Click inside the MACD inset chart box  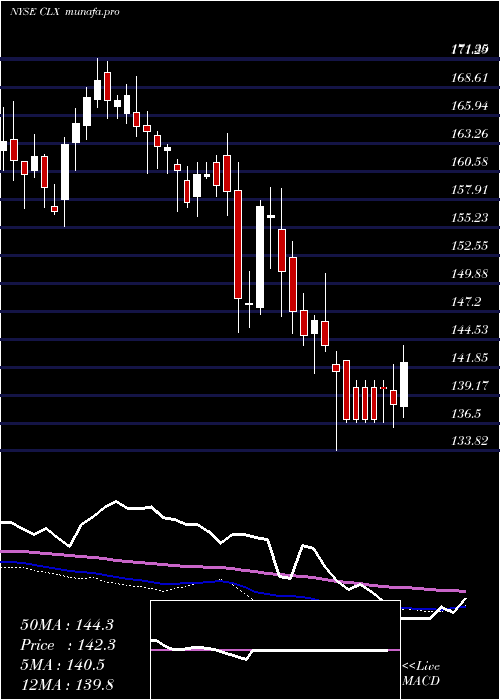click(275, 650)
